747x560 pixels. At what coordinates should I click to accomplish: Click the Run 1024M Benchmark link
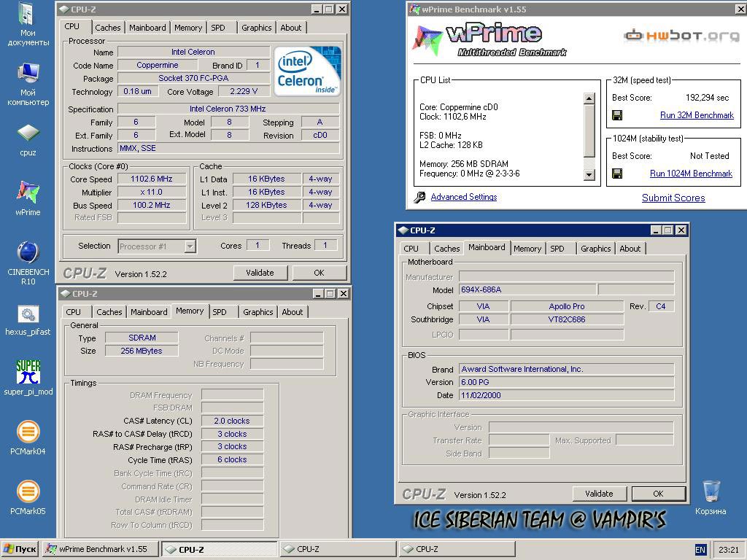tap(691, 174)
